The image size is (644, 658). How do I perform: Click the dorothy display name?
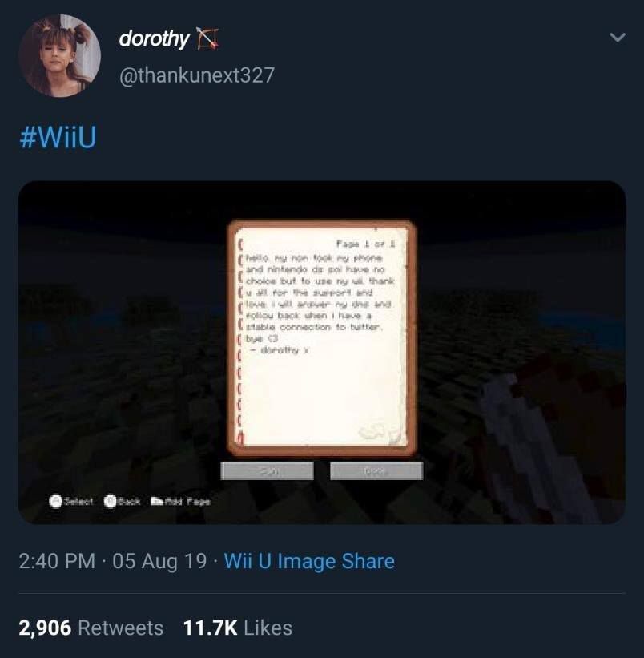point(154,39)
